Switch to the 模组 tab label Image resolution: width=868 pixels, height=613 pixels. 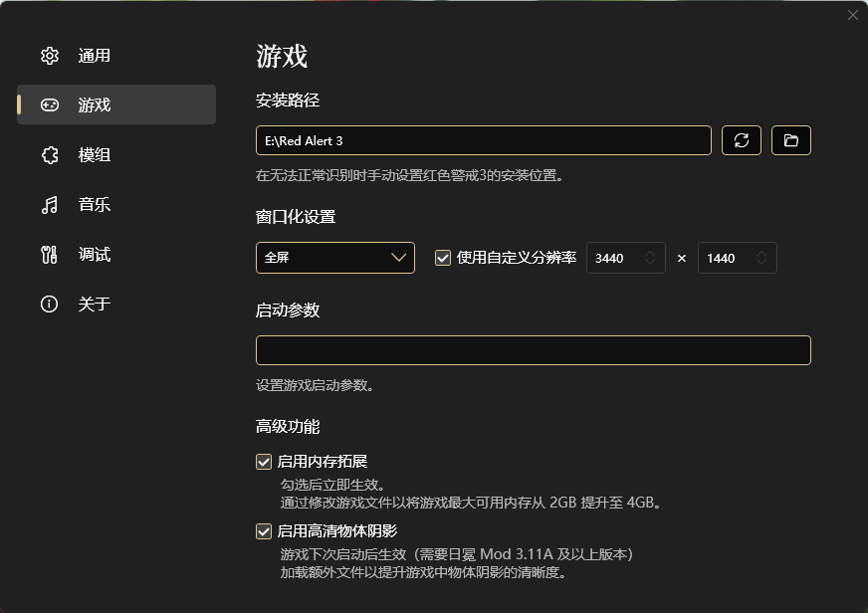(x=95, y=155)
